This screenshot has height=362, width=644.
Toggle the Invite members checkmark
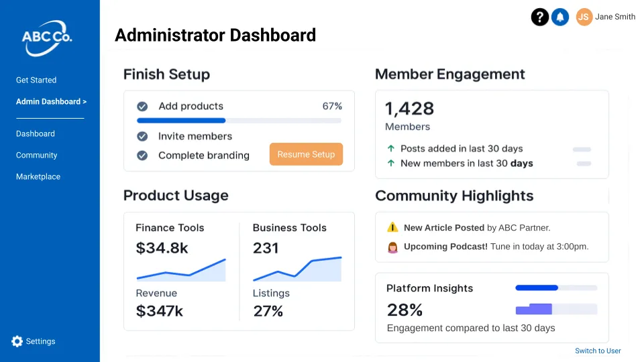click(x=142, y=136)
